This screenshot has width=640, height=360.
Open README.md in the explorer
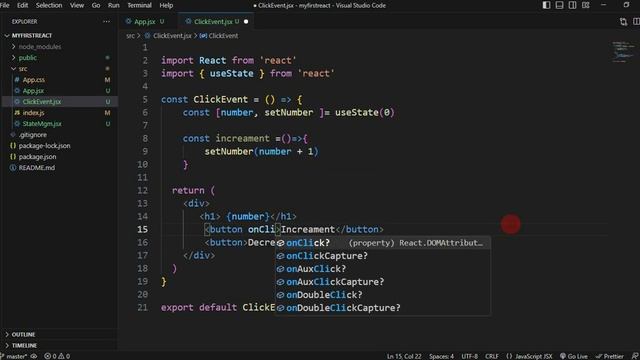59,168
